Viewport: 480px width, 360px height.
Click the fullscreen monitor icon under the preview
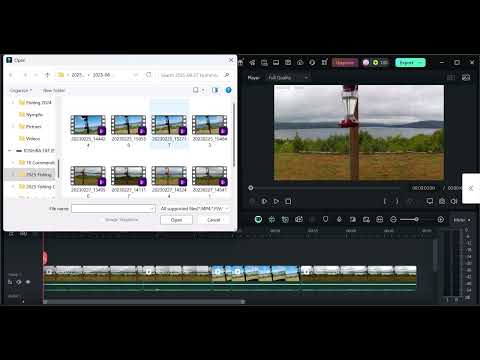click(x=430, y=201)
